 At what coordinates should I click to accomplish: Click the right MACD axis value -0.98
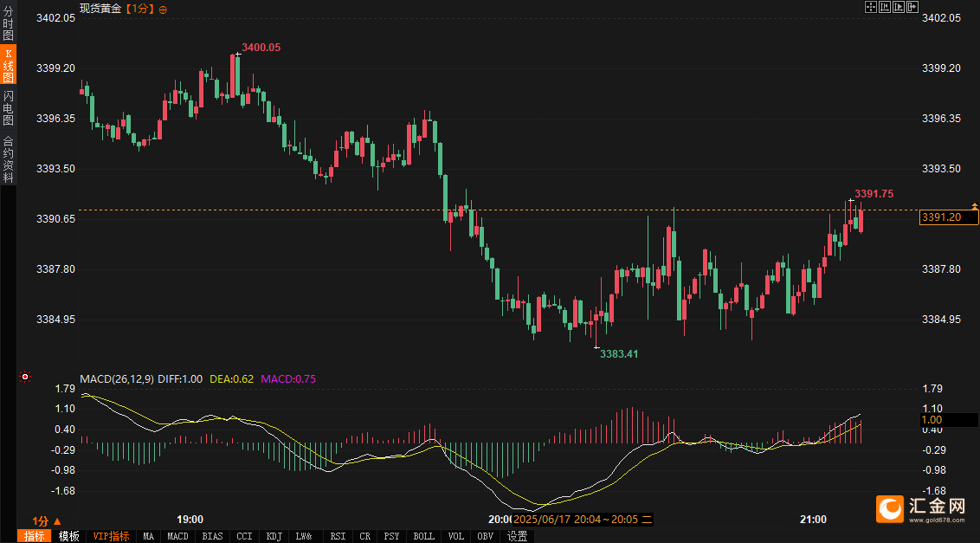(x=934, y=469)
